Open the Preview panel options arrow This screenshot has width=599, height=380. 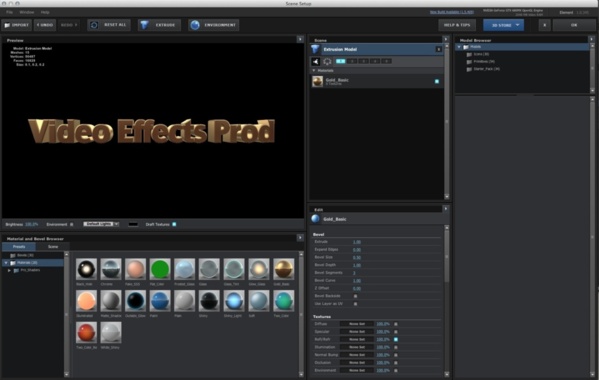point(300,39)
